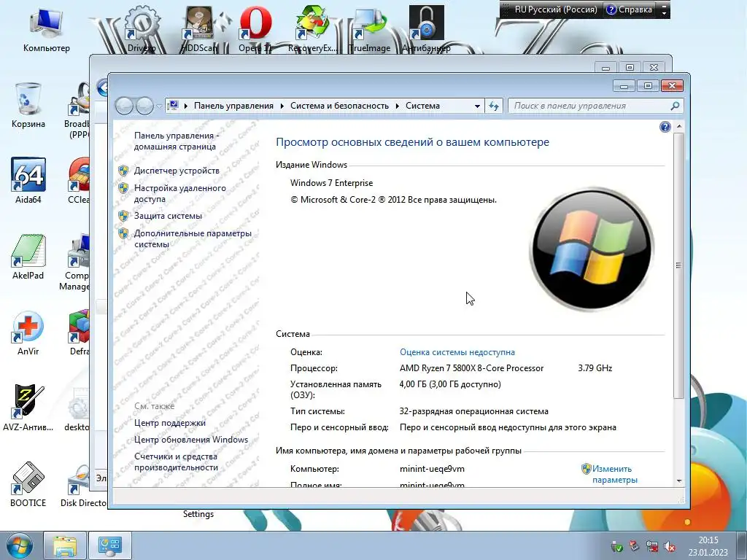
Task: Expand the arrow after Система и безопасность breadcrumb
Action: (x=398, y=106)
